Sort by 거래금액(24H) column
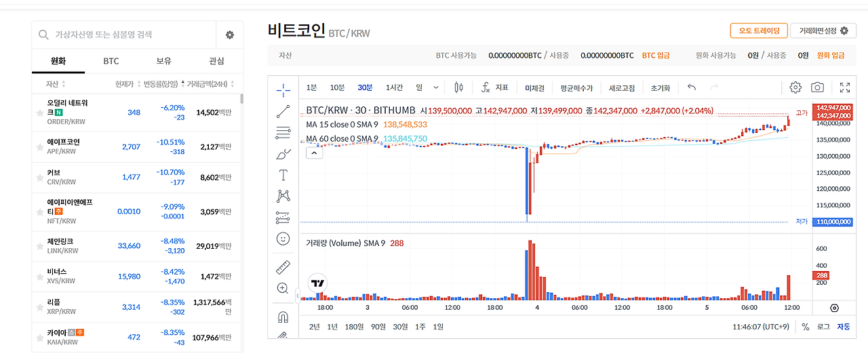The image size is (868, 360). (211, 84)
